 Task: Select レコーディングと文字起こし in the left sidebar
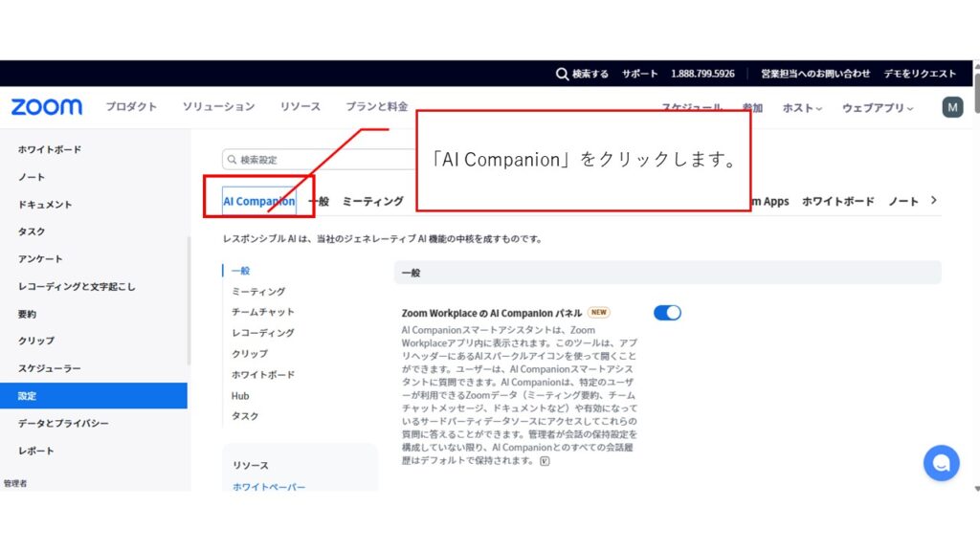(77, 286)
